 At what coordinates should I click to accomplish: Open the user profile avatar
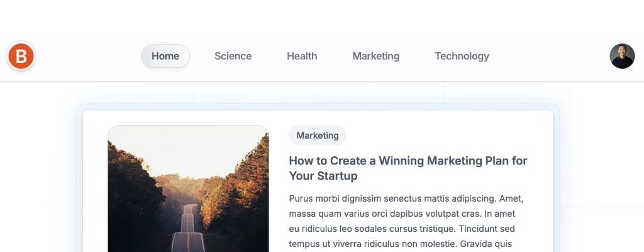[x=622, y=56]
